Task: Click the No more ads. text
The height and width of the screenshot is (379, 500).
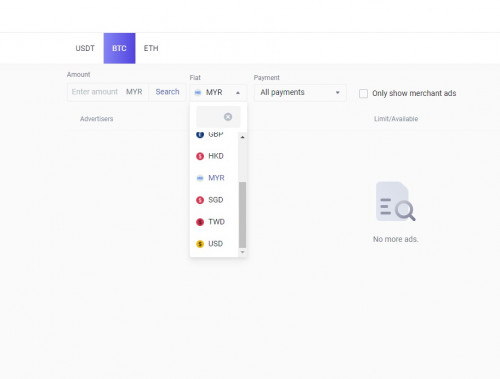Action: (396, 239)
